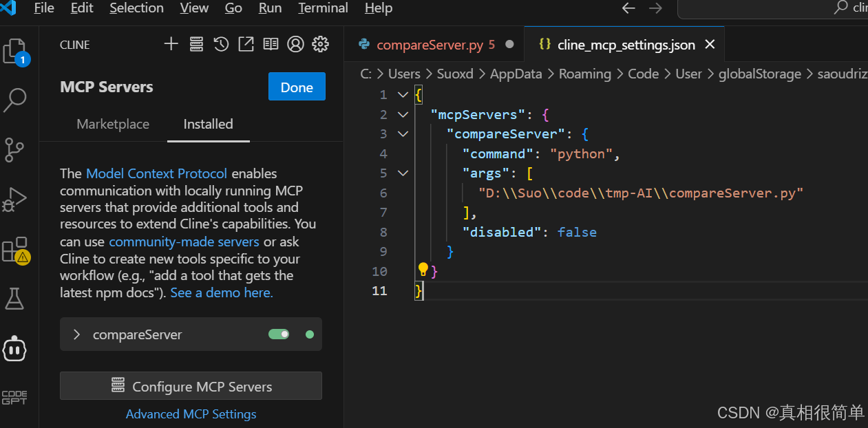
Task: Click the MCP Servers heading
Action: pos(107,87)
